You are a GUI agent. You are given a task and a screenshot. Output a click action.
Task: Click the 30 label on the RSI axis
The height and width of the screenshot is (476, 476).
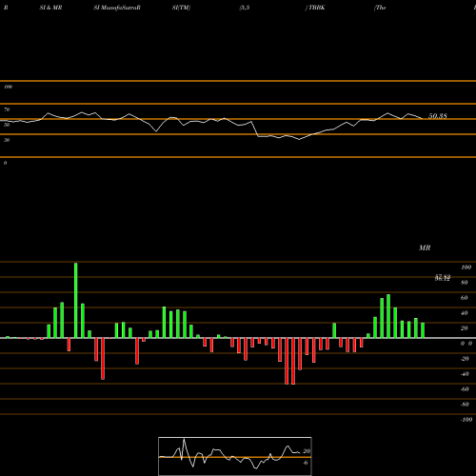7,140
